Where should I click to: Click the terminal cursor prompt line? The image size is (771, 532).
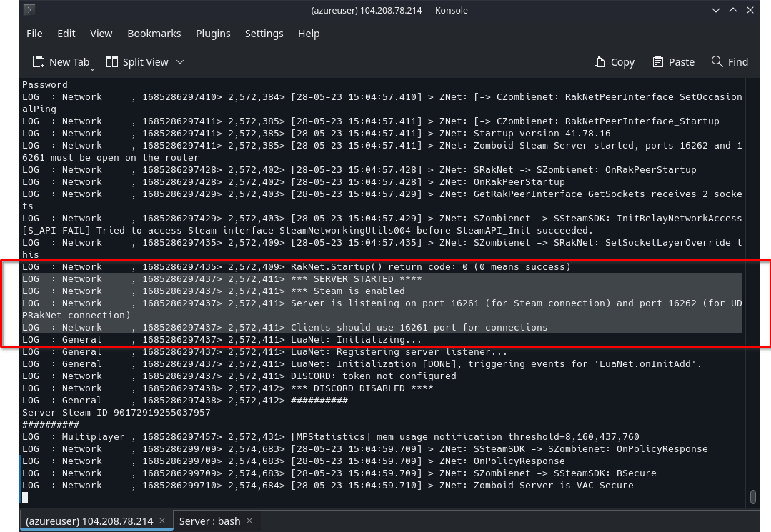[25, 498]
